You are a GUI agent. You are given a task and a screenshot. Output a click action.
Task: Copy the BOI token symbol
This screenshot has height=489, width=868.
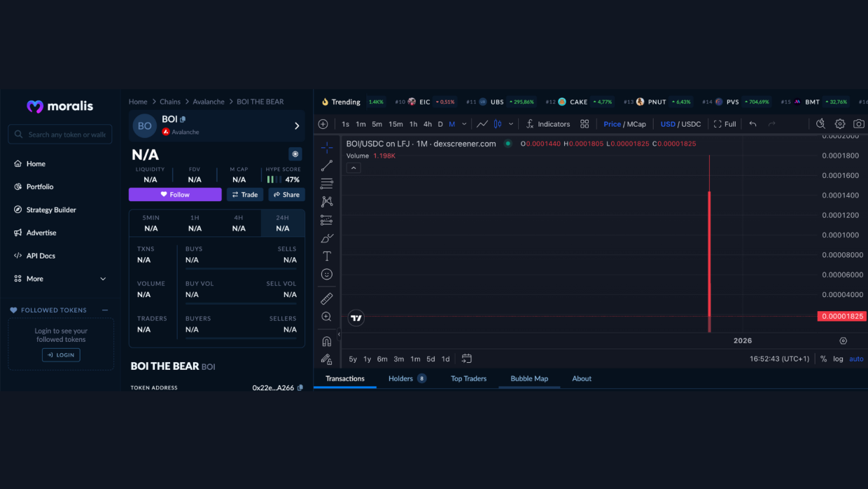click(183, 119)
